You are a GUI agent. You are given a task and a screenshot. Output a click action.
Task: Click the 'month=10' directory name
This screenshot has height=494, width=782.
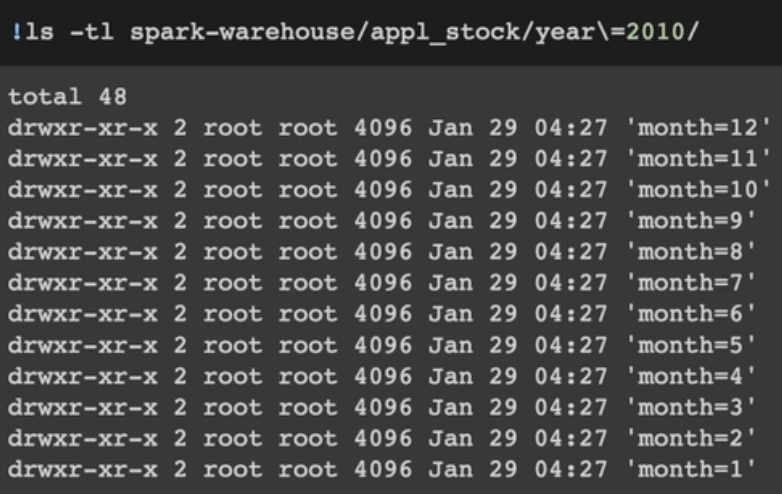pos(698,190)
